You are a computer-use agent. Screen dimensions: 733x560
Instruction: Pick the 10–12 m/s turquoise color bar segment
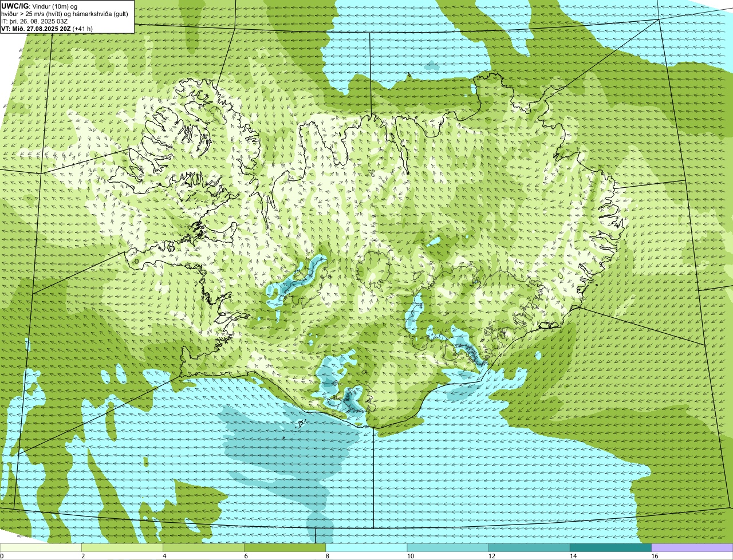point(448,547)
